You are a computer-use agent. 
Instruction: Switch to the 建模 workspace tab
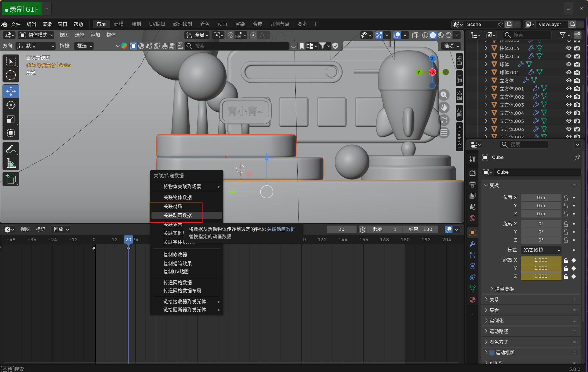tap(119, 24)
